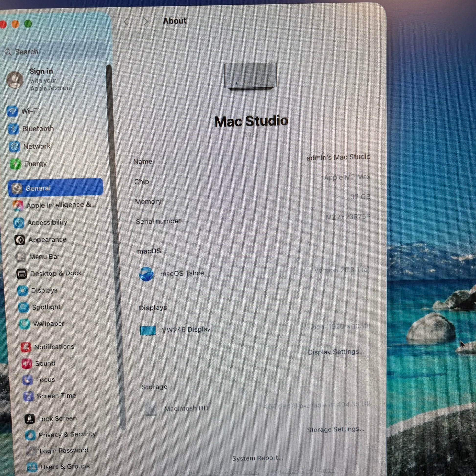Select the Network globe icon
476x476 pixels.
[14, 146]
